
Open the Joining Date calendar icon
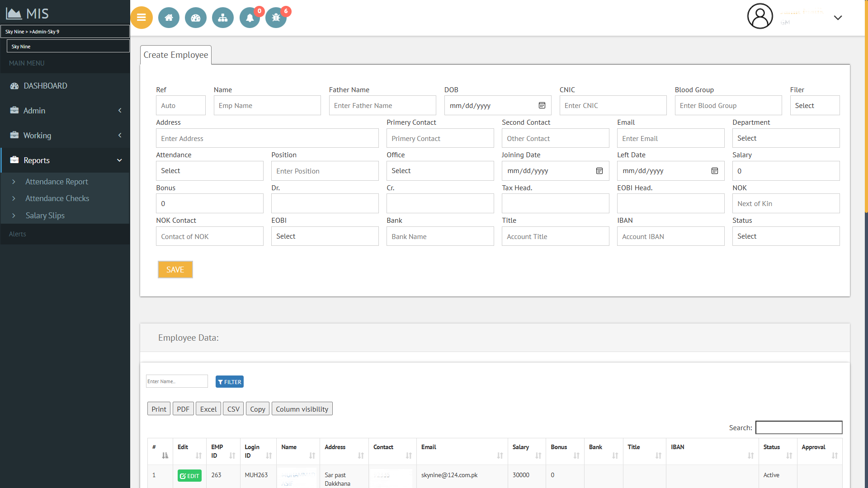[599, 171]
